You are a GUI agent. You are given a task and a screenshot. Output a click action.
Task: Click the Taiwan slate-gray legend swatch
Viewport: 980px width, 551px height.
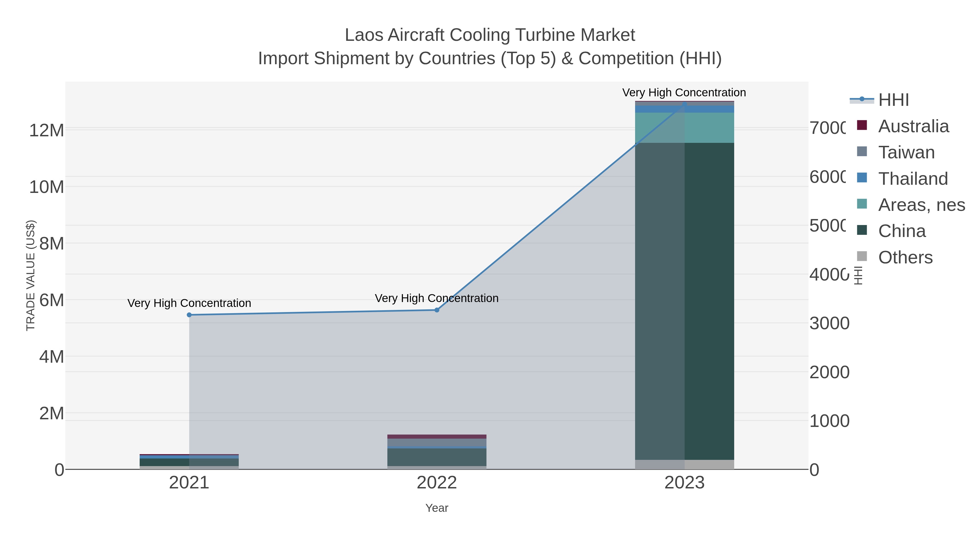pos(862,151)
